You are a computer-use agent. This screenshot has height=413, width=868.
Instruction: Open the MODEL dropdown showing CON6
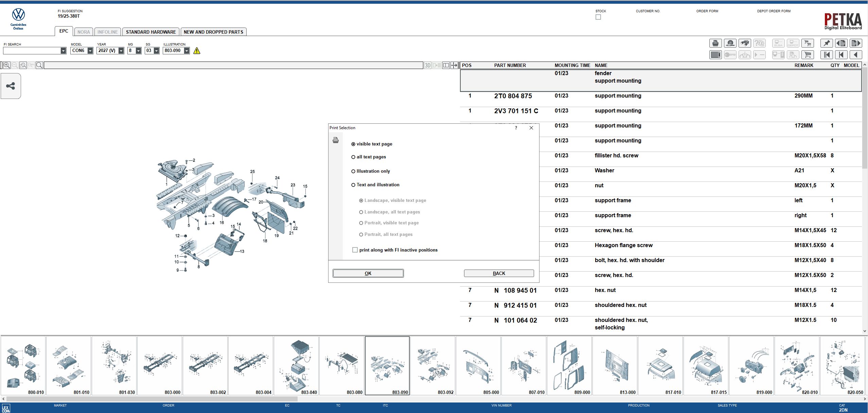click(x=82, y=51)
